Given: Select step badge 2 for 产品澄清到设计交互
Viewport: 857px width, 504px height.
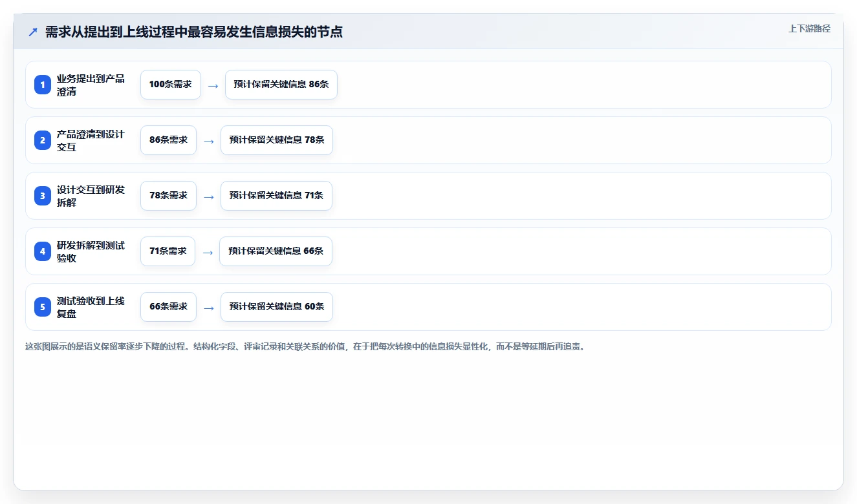Looking at the screenshot, I should pyautogui.click(x=43, y=140).
